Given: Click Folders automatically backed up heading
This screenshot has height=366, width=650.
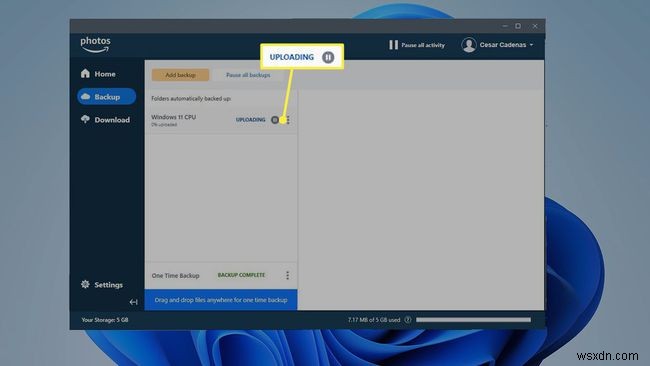Looking at the screenshot, I should point(191,99).
